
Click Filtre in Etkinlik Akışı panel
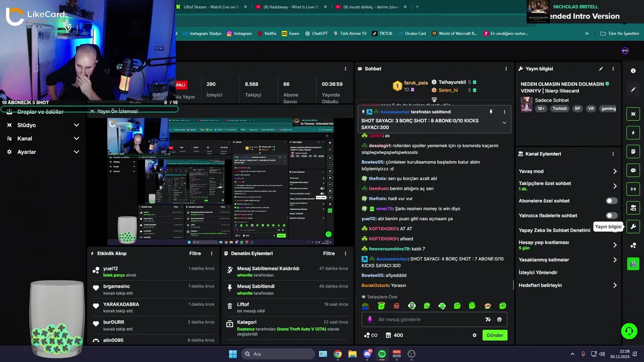[195, 253]
